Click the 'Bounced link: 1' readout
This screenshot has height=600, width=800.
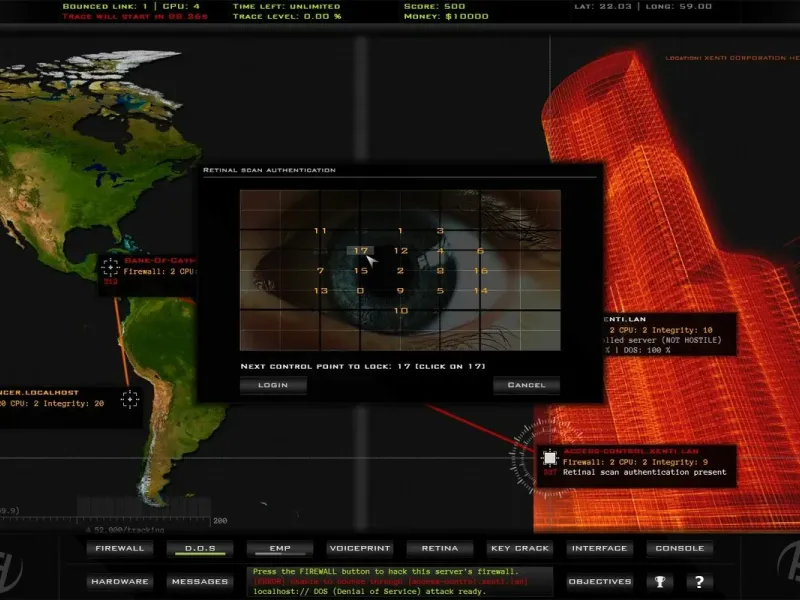(105, 6)
